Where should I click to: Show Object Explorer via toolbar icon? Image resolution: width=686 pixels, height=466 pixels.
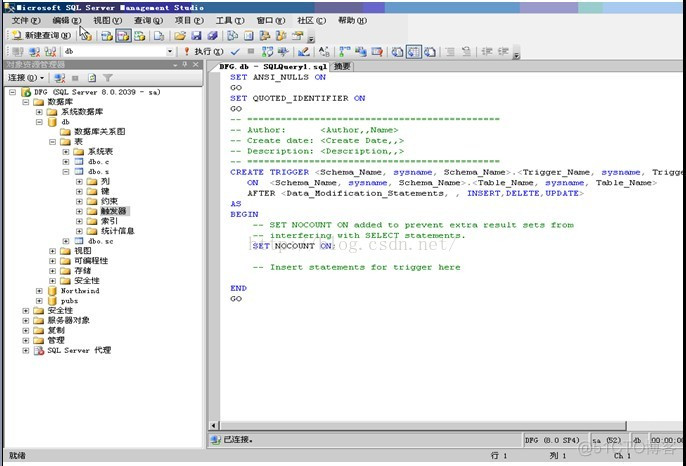coord(265,35)
